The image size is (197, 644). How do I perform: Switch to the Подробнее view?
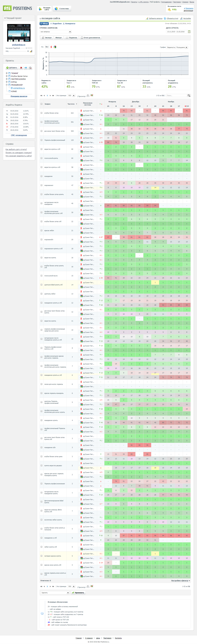(56, 23)
